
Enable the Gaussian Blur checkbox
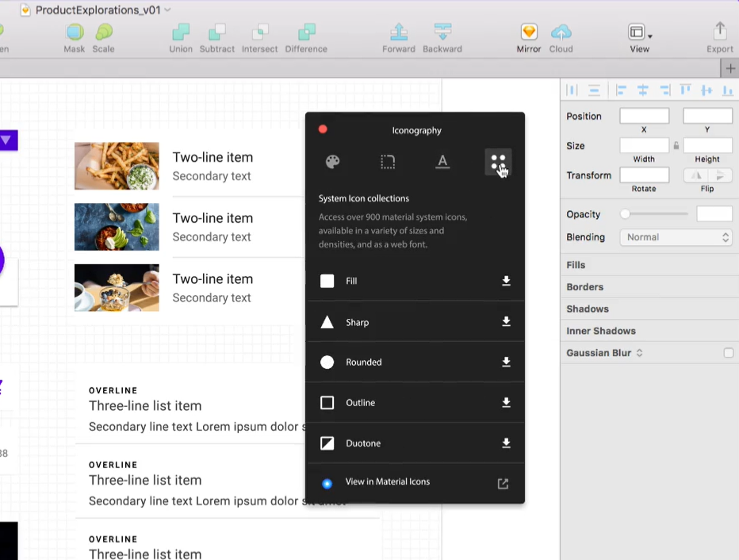(728, 353)
